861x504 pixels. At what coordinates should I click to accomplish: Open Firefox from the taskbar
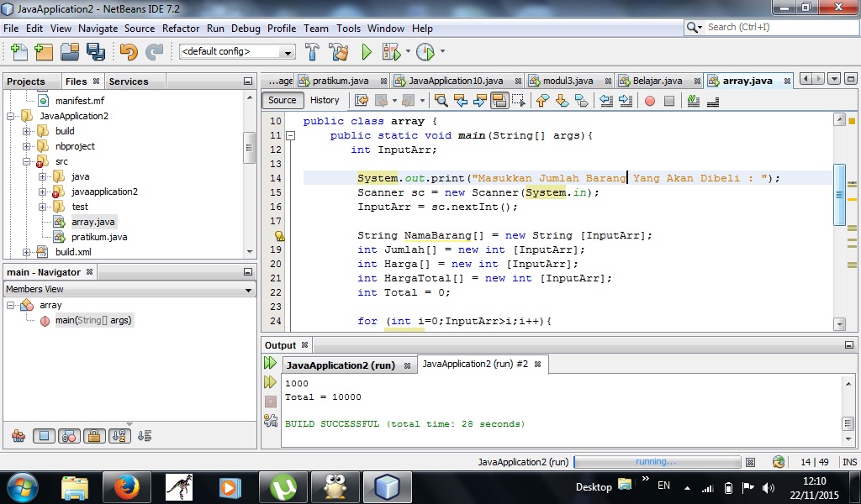(x=127, y=487)
